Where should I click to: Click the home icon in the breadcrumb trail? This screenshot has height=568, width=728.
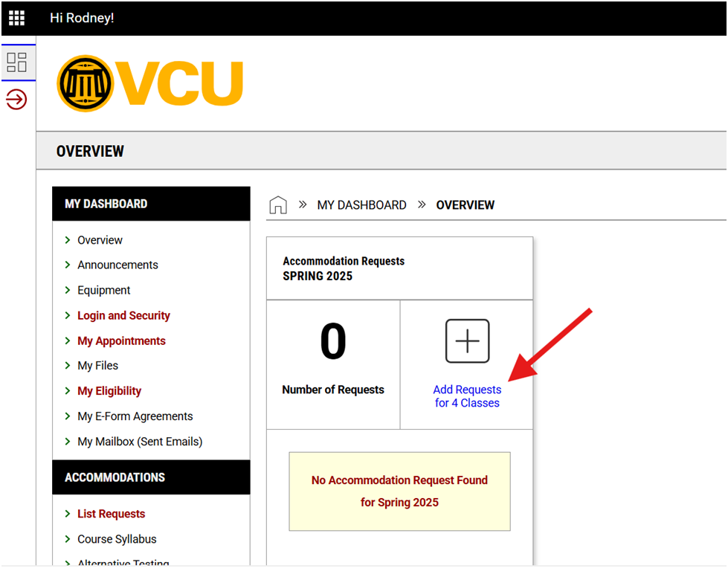click(277, 204)
